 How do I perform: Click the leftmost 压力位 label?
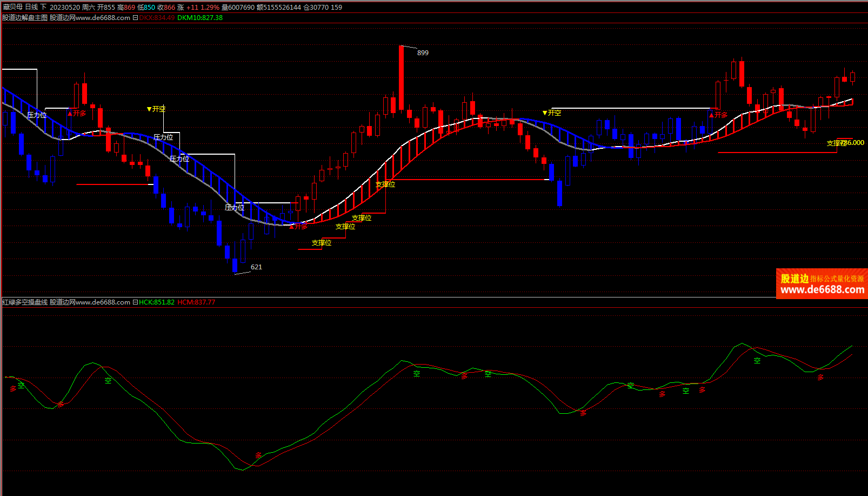tap(37, 115)
